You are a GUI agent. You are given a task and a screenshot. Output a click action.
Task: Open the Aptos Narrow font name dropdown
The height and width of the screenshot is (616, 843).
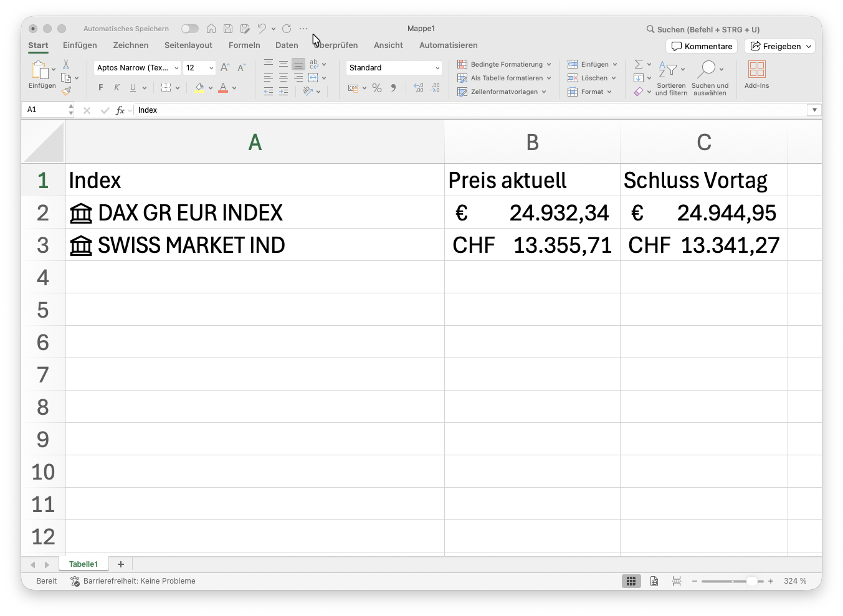(177, 68)
